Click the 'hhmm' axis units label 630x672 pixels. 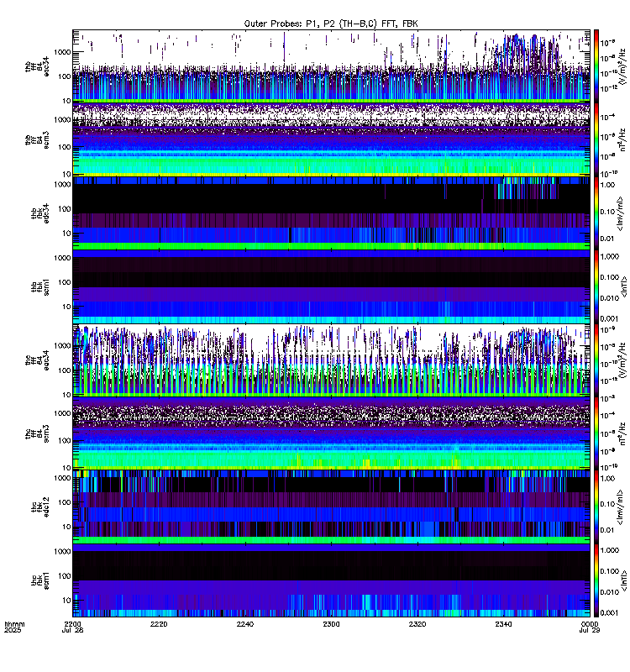(x=14, y=624)
